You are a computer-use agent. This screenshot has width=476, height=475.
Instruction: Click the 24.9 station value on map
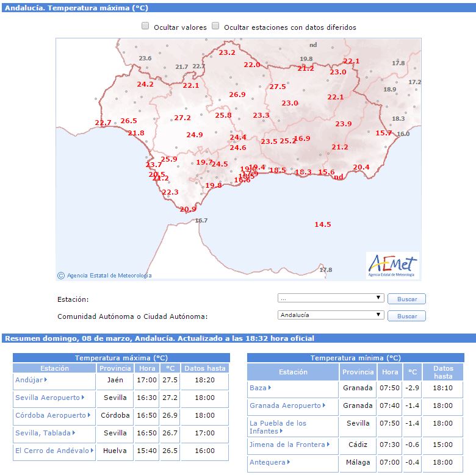click(x=195, y=135)
